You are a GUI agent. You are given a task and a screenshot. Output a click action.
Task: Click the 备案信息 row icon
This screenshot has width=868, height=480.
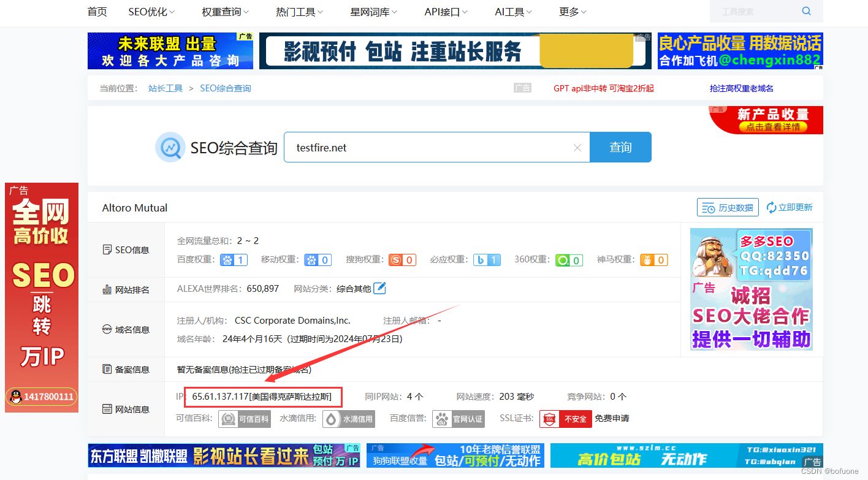(107, 369)
